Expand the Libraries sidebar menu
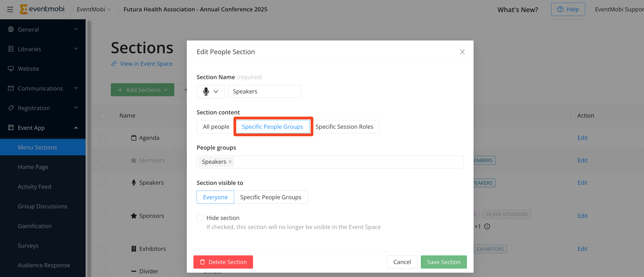Image resolution: width=644 pixels, height=277 pixels. [43, 49]
